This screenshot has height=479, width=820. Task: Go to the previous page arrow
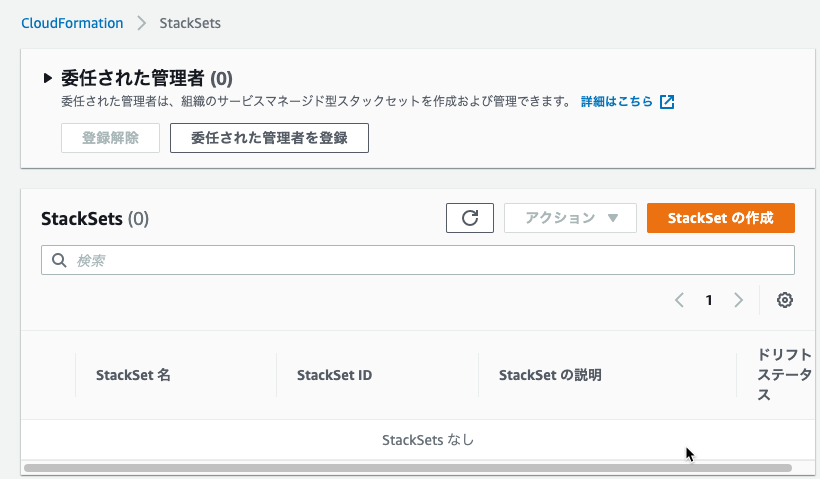[679, 300]
